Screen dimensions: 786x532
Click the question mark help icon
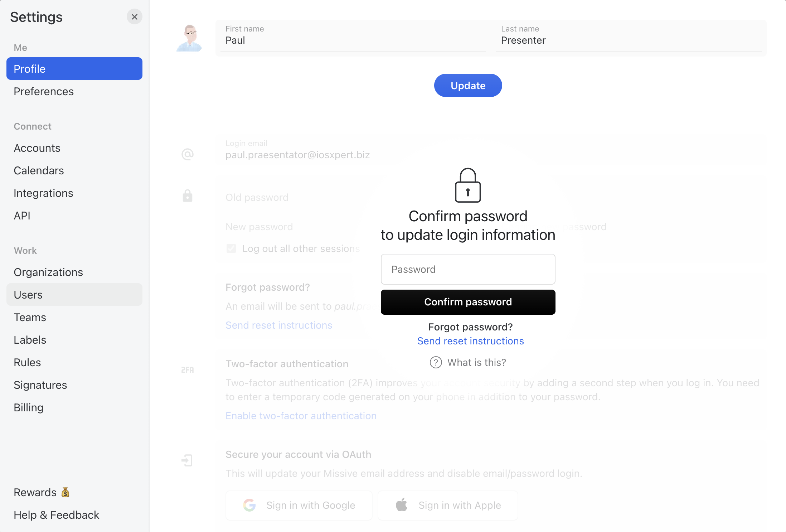click(436, 362)
